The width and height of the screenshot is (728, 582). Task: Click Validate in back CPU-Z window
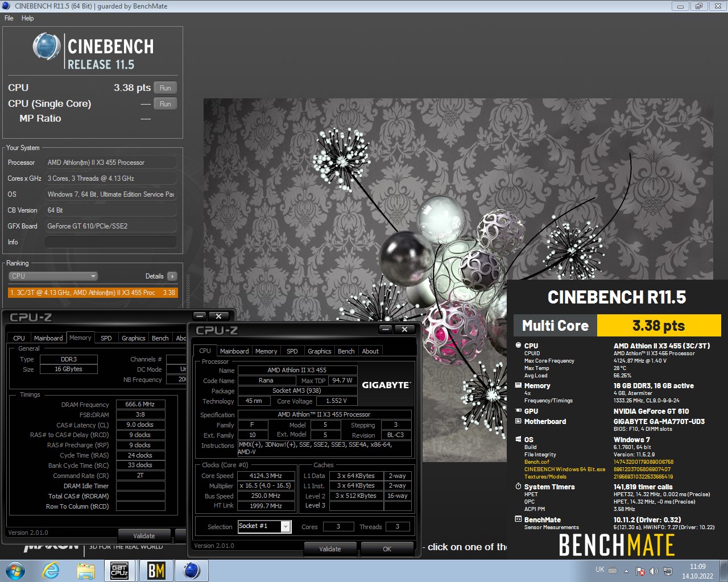coord(144,536)
